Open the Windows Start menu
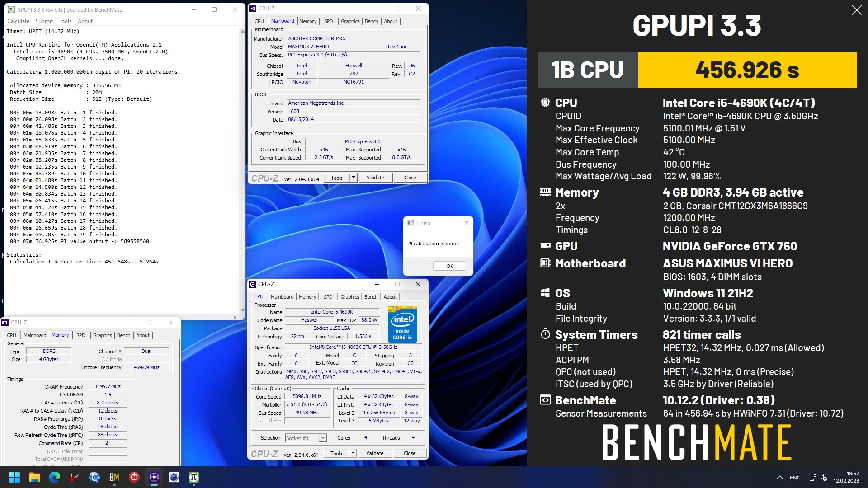This screenshot has height=488, width=868. 14,477
